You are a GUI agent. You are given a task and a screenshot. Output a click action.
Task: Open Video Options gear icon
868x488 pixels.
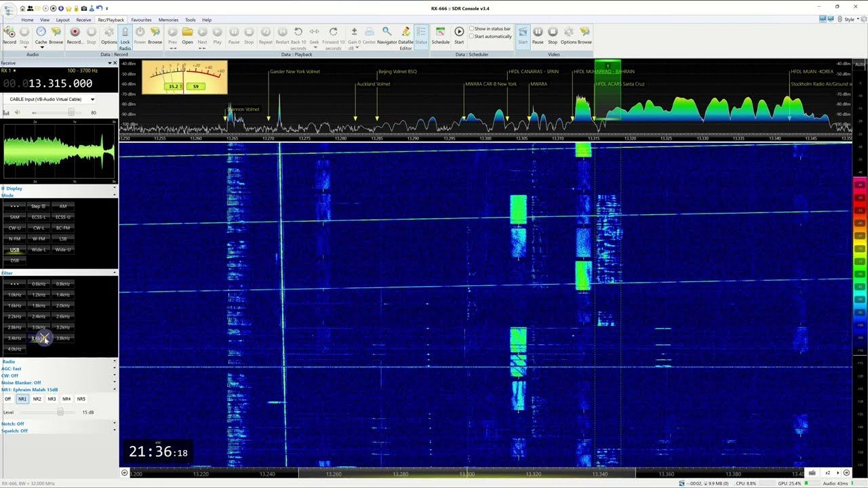(568, 32)
